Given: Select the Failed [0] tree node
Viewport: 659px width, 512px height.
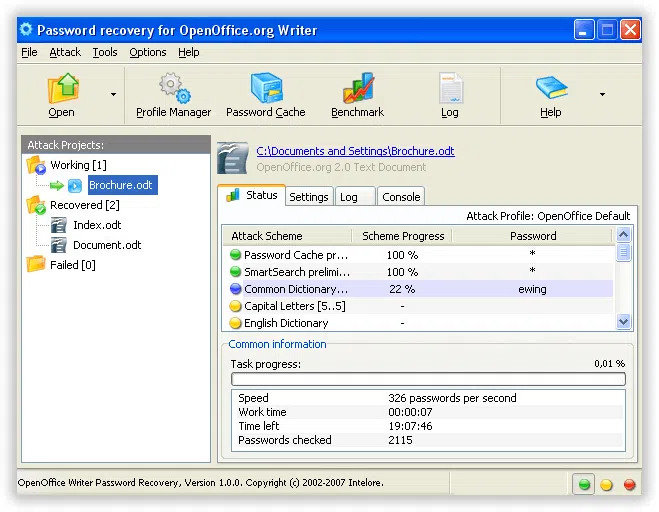Looking at the screenshot, I should pos(73,265).
